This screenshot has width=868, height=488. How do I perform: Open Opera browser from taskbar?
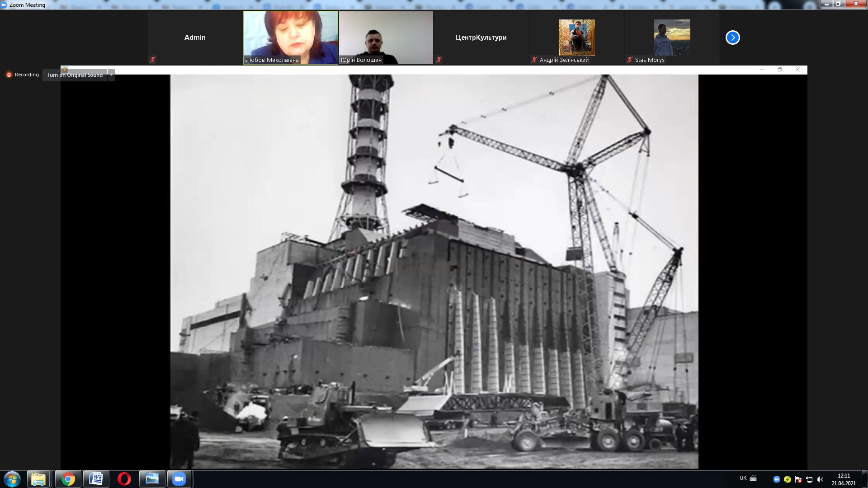[x=124, y=479]
